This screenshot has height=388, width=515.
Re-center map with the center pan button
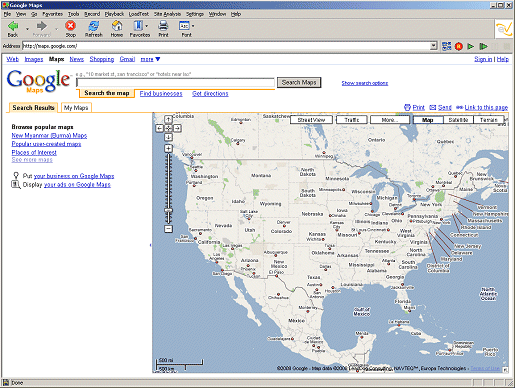168,128
